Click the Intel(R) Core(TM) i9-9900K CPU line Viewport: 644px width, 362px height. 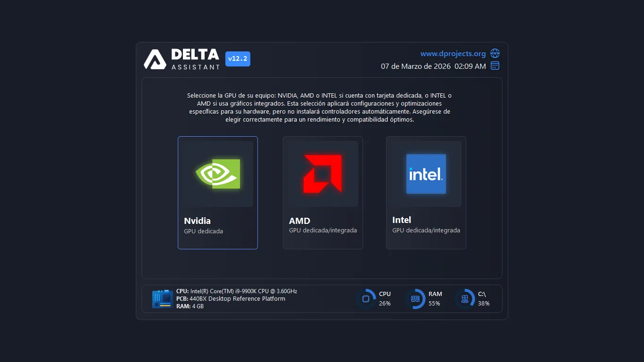(x=237, y=291)
